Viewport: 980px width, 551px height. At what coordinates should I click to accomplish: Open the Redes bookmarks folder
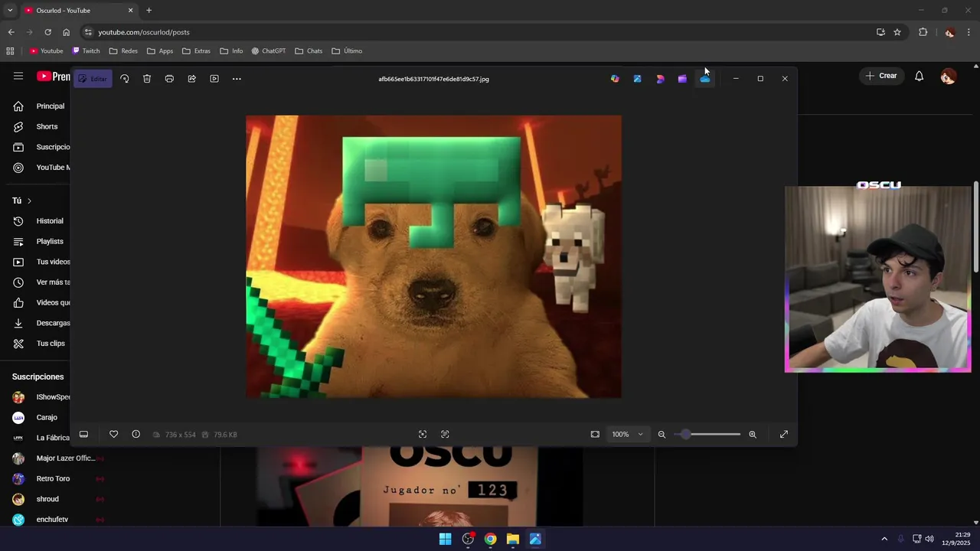(123, 51)
